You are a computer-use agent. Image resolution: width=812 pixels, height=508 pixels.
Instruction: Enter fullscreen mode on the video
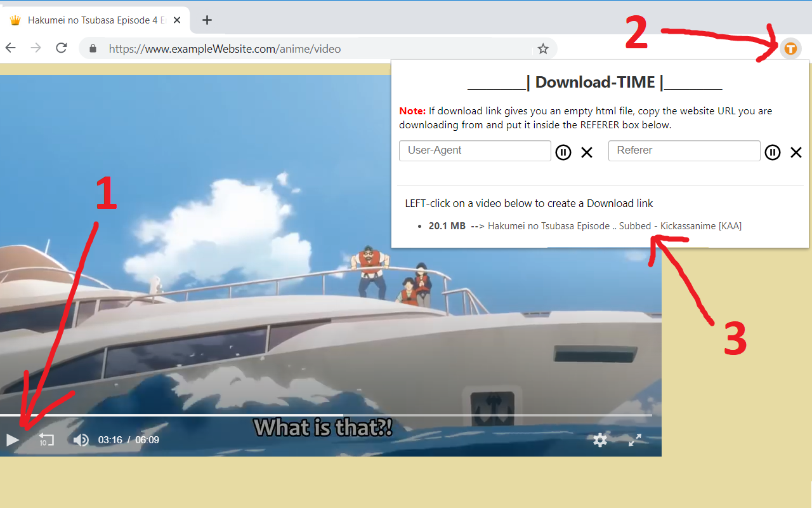(x=634, y=439)
